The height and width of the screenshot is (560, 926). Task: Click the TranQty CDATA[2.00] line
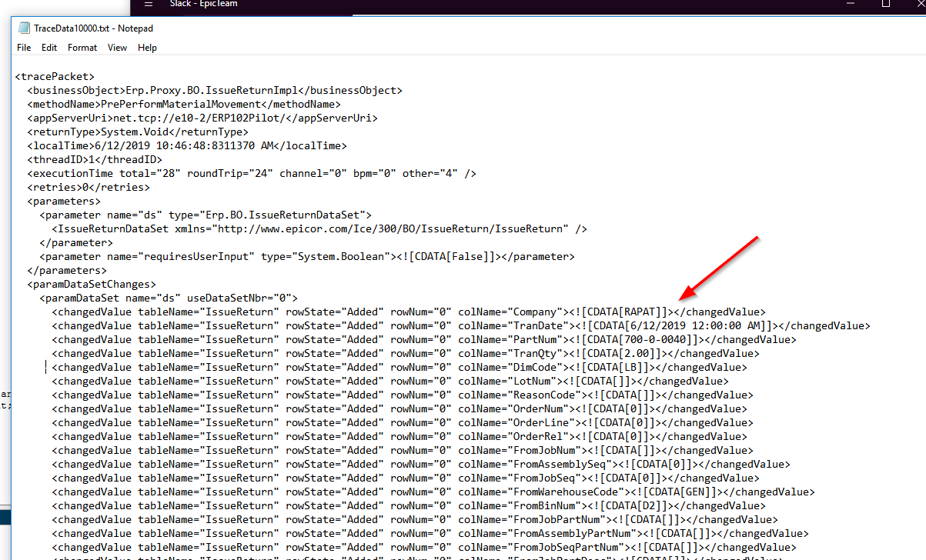coord(406,354)
